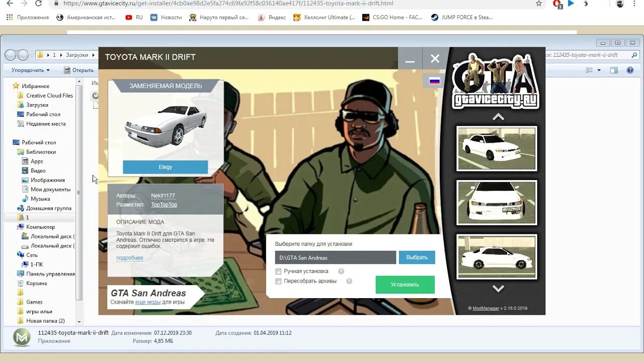Select Панель управления in Explorer tree
This screenshot has height=362, width=644.
tap(46, 274)
